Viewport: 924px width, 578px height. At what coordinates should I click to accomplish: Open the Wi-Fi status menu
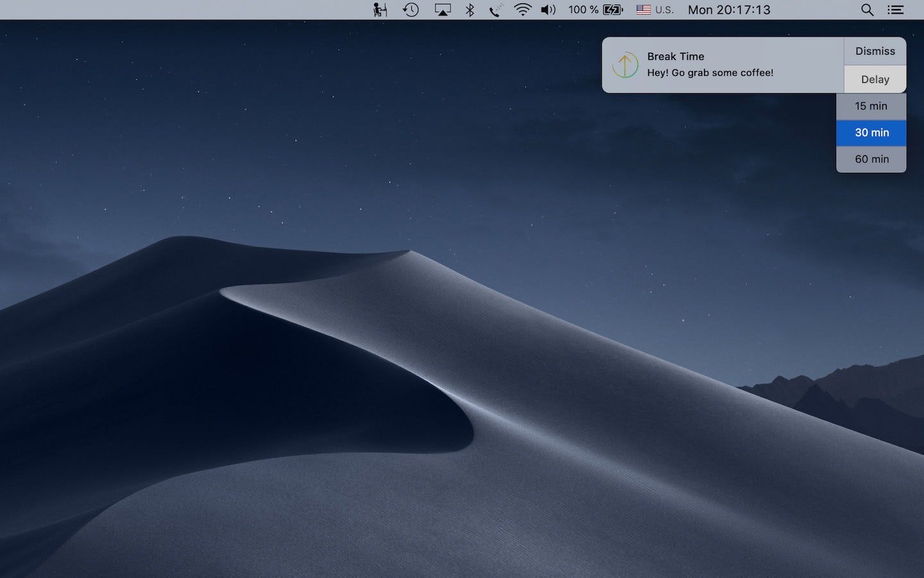pyautogui.click(x=523, y=10)
